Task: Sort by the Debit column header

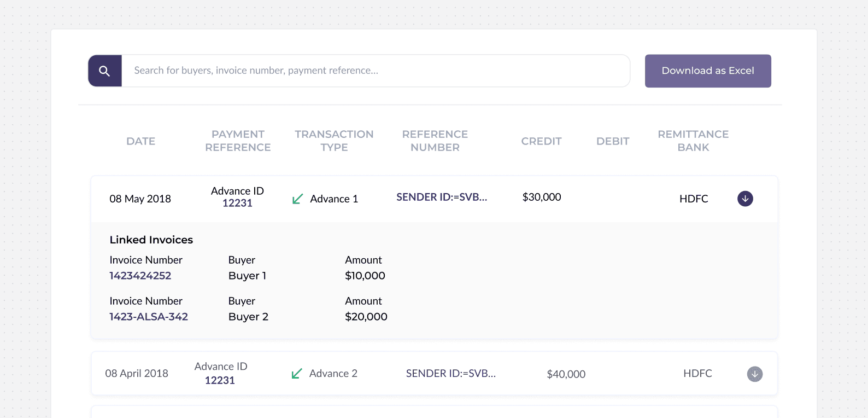Action: 613,141
